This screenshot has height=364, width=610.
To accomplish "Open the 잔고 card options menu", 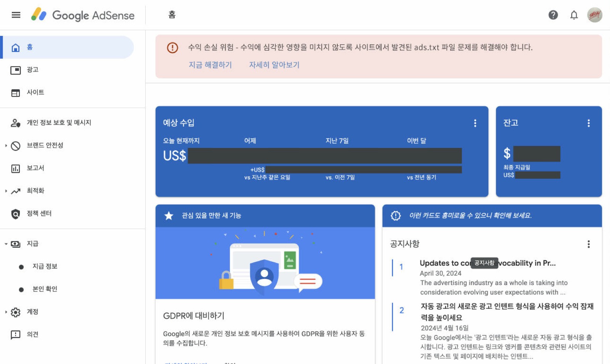I will pos(589,123).
